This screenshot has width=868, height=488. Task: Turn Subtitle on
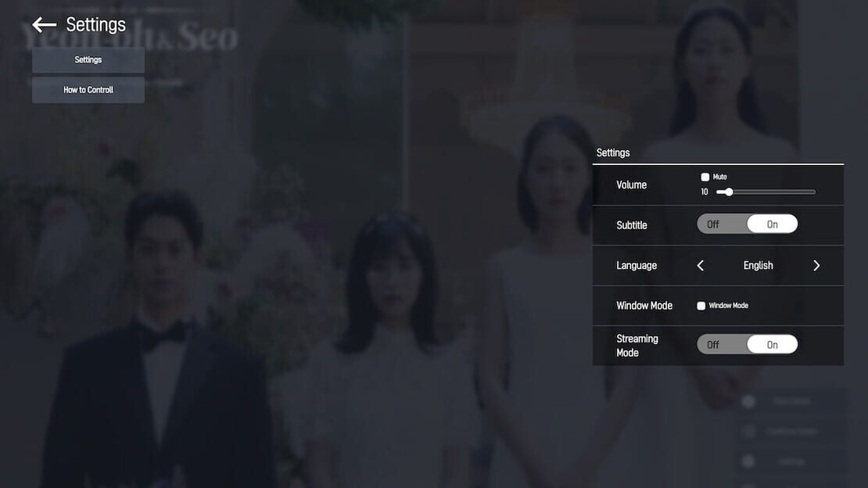(x=773, y=224)
